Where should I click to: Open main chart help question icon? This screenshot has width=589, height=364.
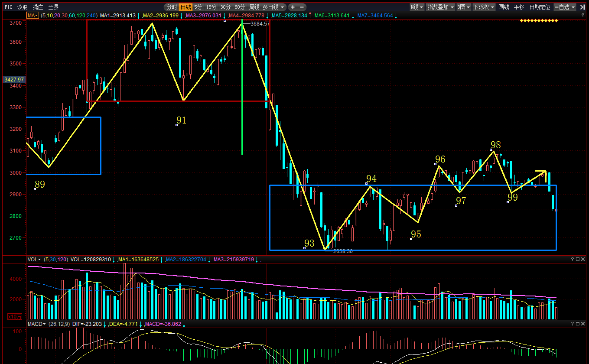(x=583, y=16)
